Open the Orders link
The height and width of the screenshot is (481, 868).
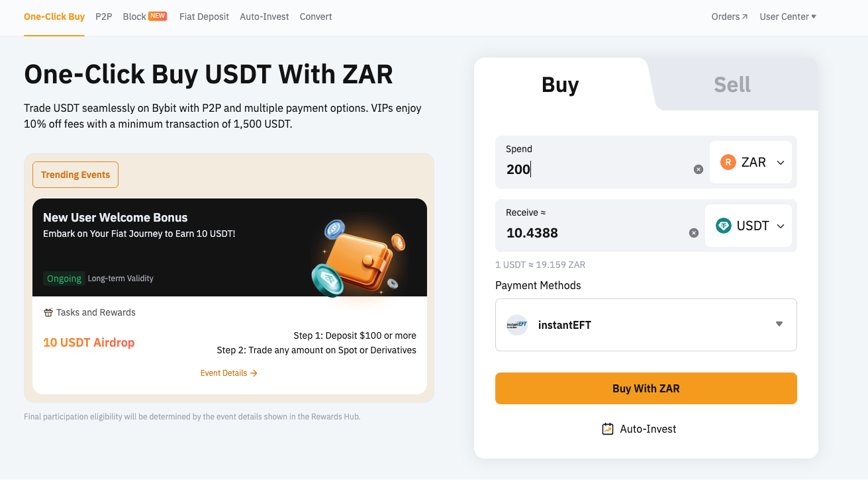[729, 17]
